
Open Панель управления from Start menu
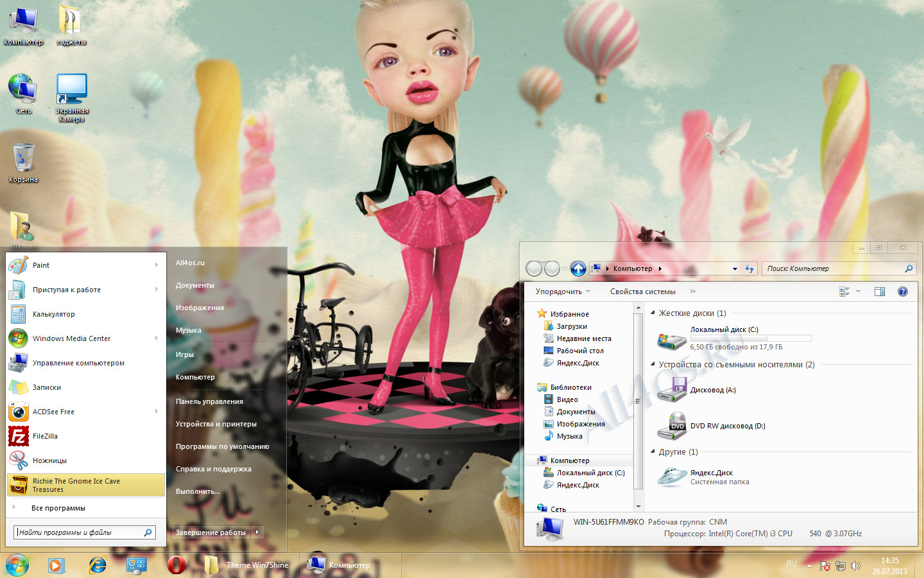[209, 401]
